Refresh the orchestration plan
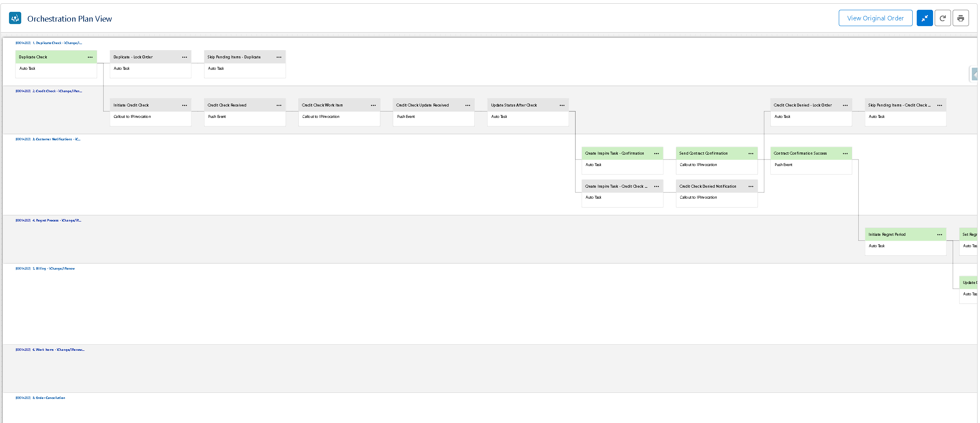Viewport: 980px width, 423px height. [x=942, y=18]
